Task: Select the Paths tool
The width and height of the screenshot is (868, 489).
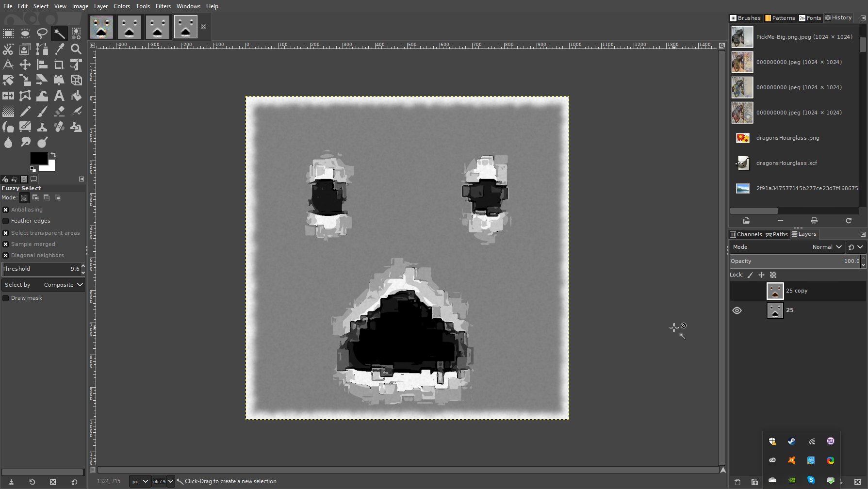Action: [42, 49]
